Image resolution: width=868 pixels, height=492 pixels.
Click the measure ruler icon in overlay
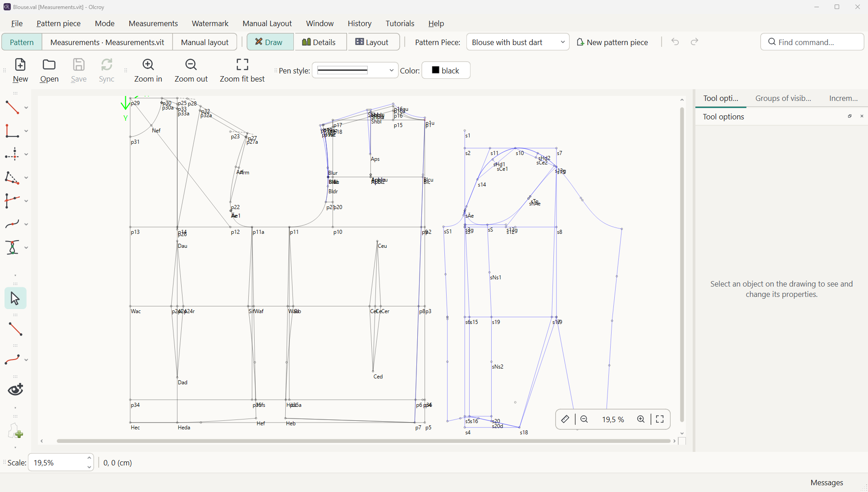pos(565,419)
